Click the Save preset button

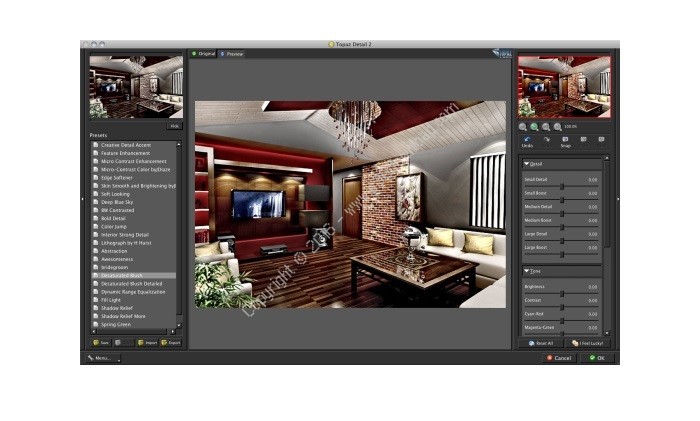point(101,343)
